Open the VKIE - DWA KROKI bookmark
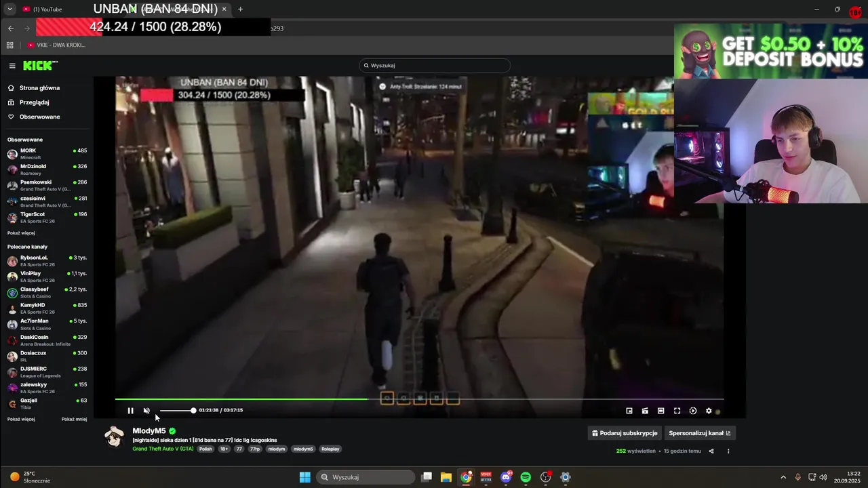868x488 pixels. coord(57,45)
